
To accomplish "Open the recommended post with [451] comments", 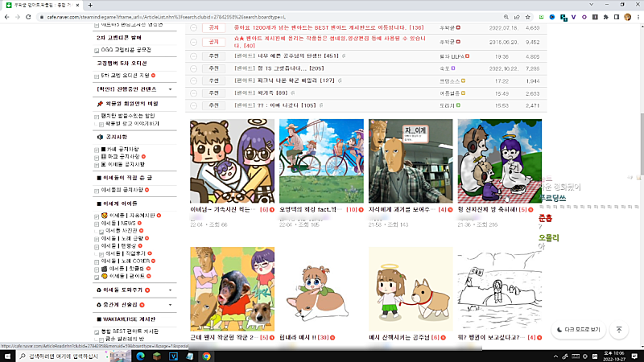I will 286,56.
